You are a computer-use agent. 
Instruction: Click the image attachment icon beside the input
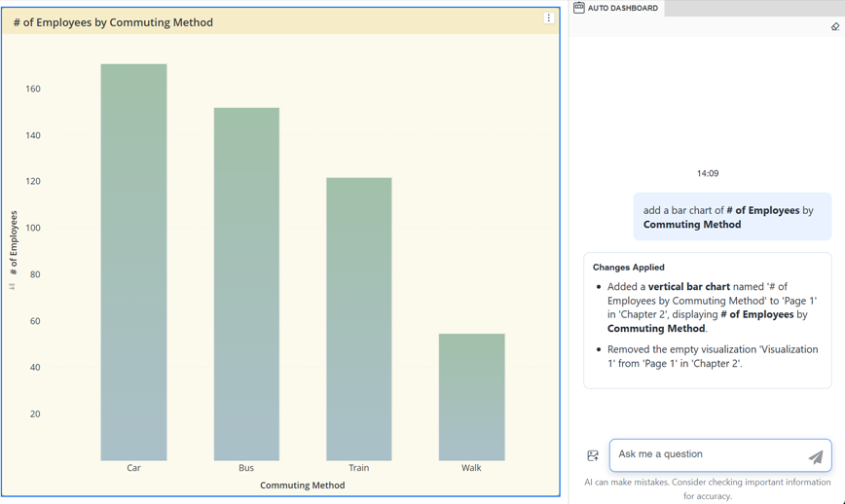[593, 455]
